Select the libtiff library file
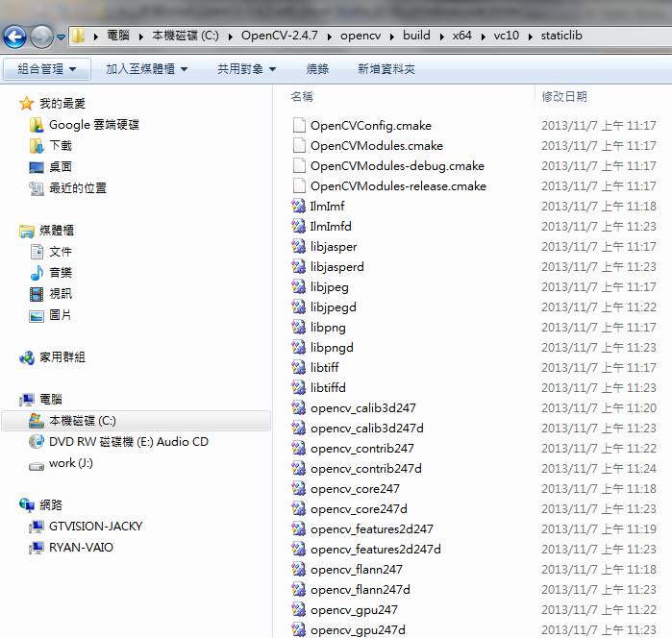The height and width of the screenshot is (638, 672). coord(324,368)
